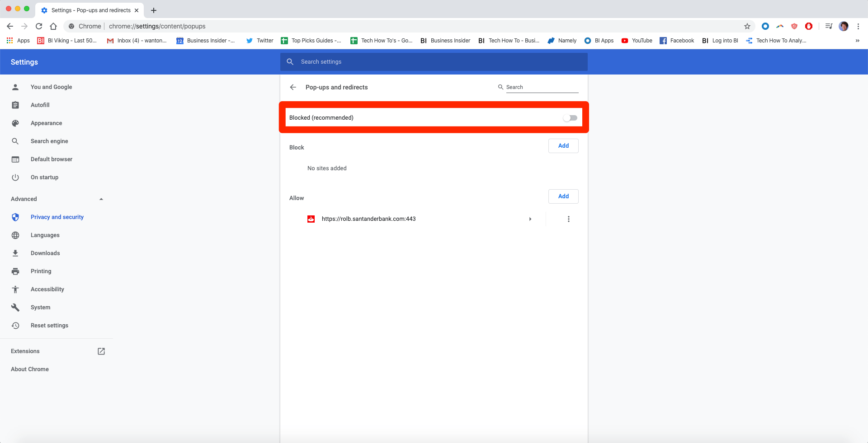
Task: Click the 'No sites added' text
Action: tap(327, 168)
